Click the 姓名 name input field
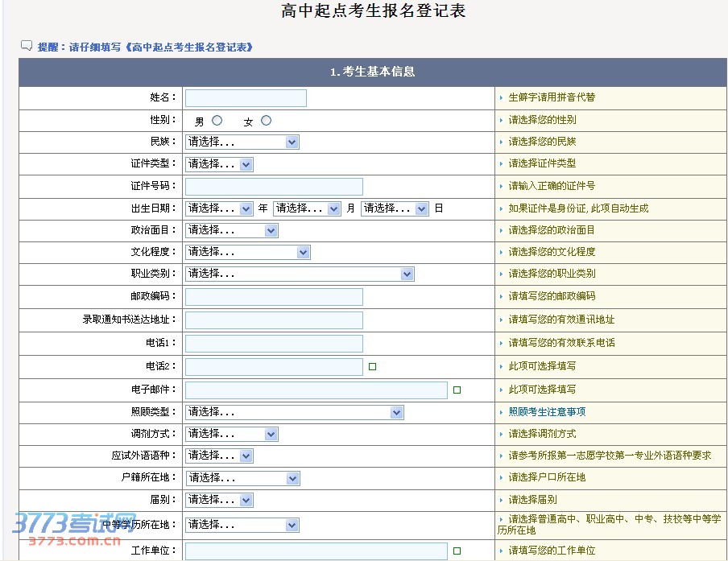The image size is (728, 561). click(246, 98)
